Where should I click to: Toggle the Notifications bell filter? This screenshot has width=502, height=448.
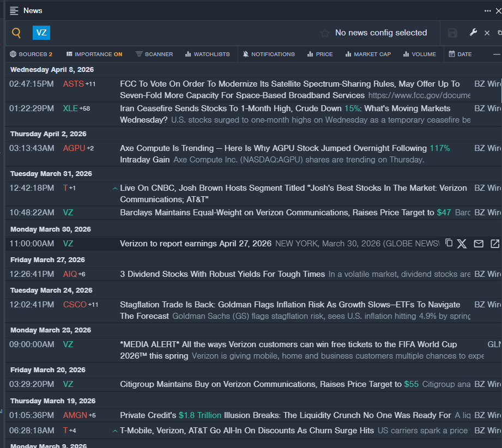coord(269,54)
